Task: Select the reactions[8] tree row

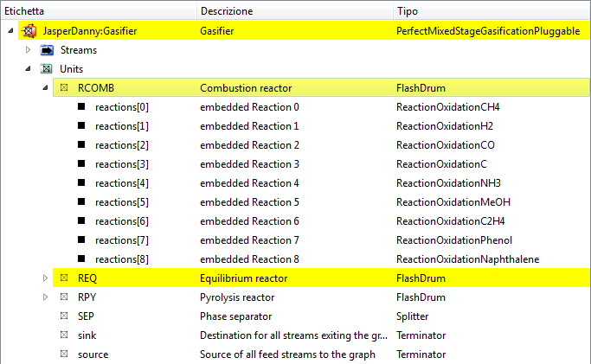Action: click(x=121, y=259)
